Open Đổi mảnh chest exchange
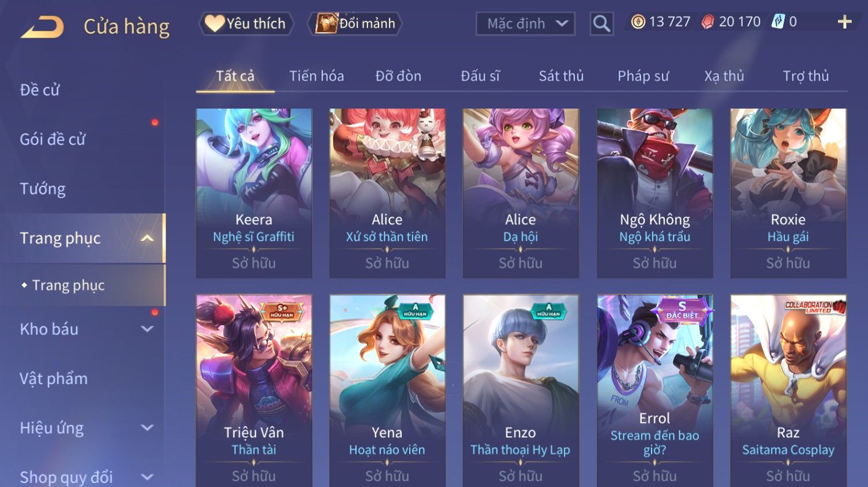The image size is (868, 487). coord(355,24)
